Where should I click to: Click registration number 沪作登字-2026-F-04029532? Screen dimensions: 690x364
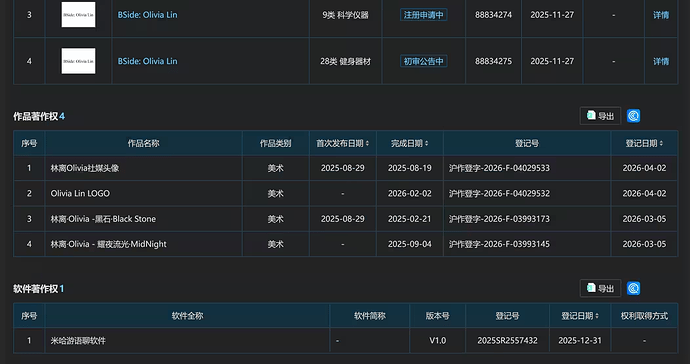point(499,193)
